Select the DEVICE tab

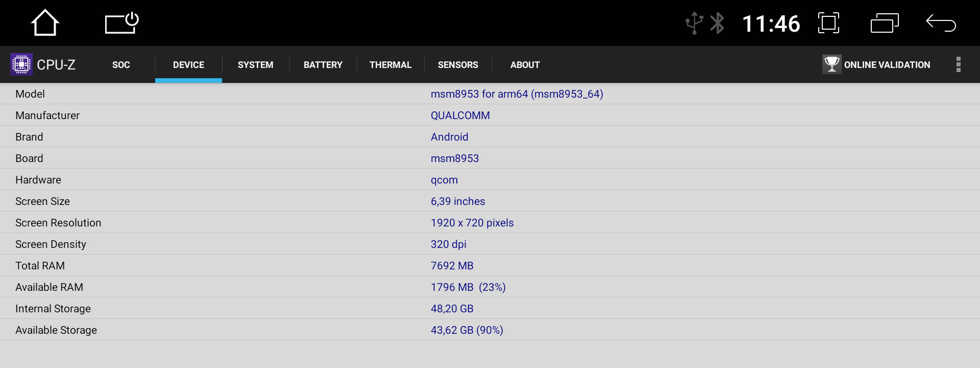[x=188, y=65]
